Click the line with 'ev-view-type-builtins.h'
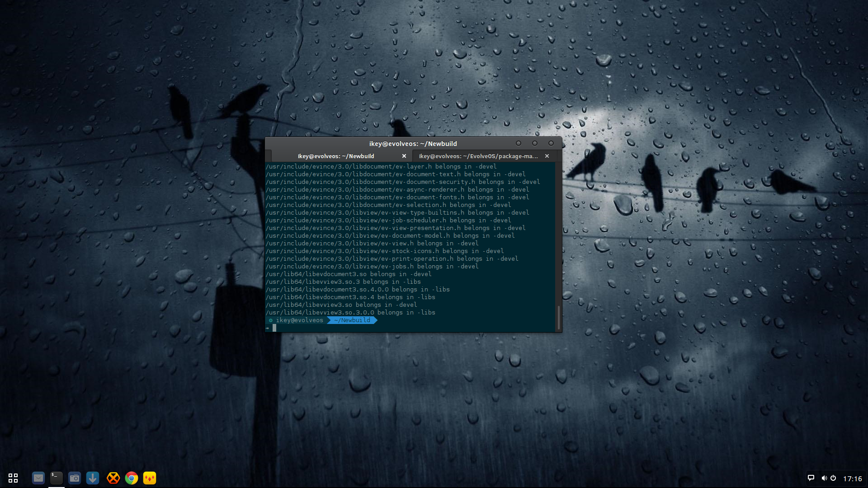The width and height of the screenshot is (868, 488). (x=397, y=213)
